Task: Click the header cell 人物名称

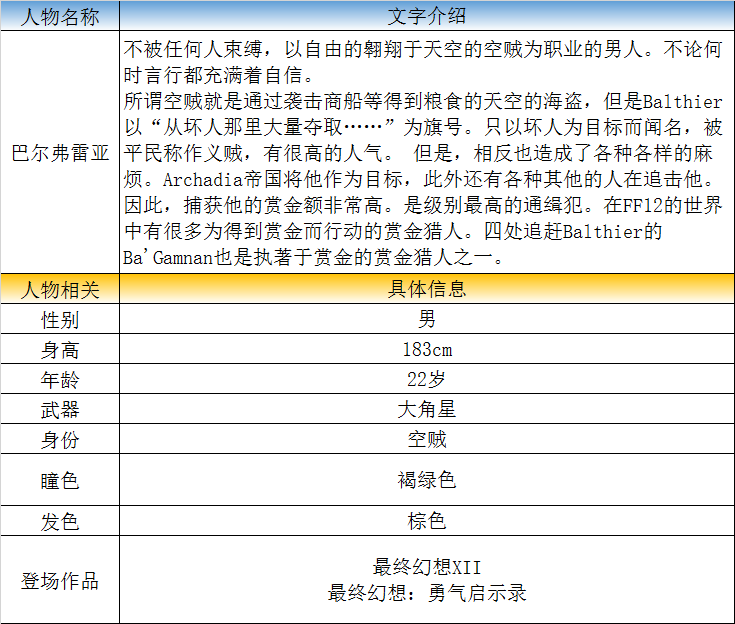Action: point(60,16)
